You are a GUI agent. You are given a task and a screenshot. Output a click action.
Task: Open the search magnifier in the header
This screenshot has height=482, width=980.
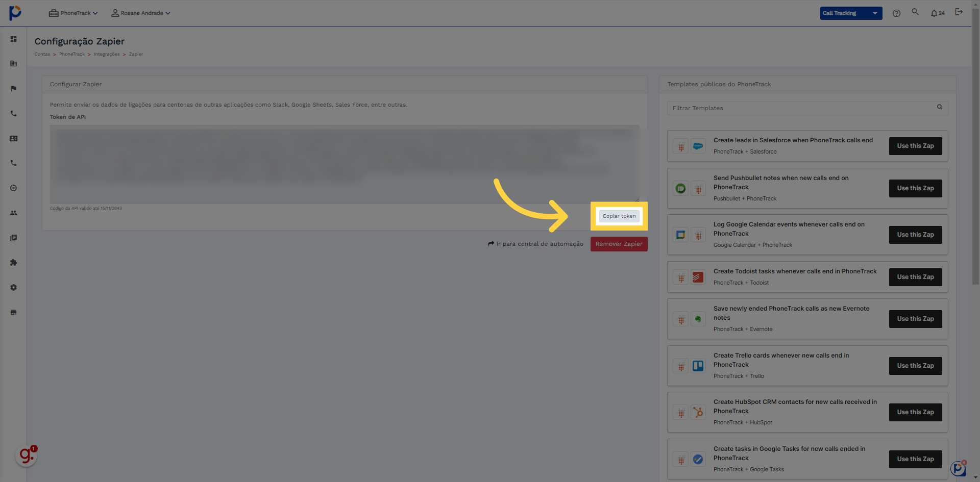tap(915, 12)
